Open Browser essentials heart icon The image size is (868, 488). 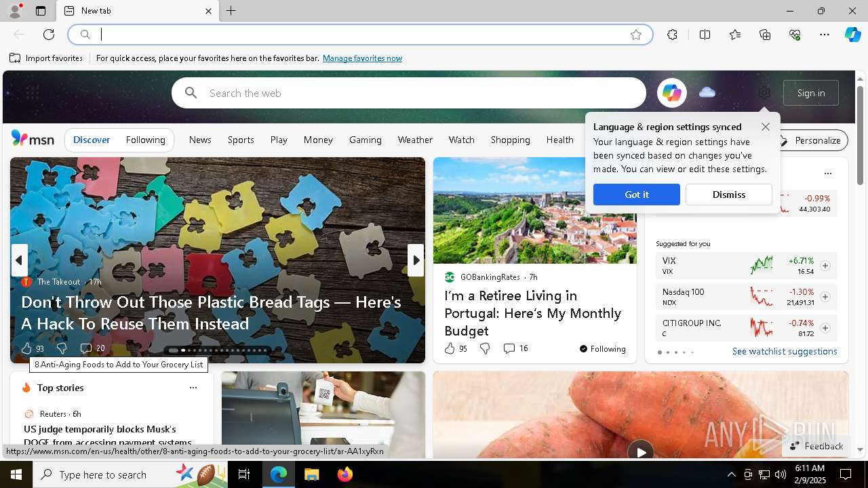[795, 35]
